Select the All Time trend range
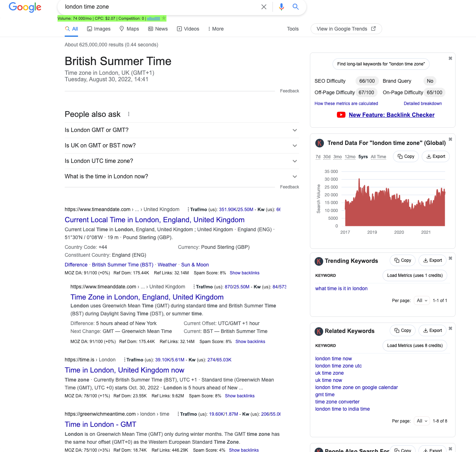 tap(379, 157)
